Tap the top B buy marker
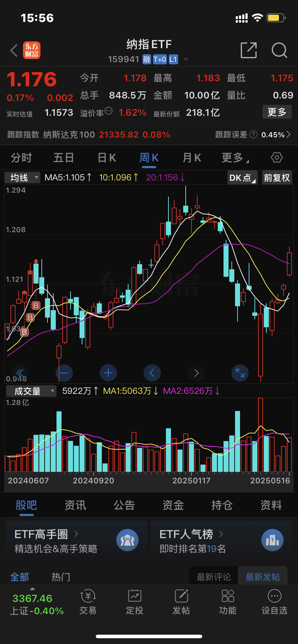The image size is (298, 644). 36,305
